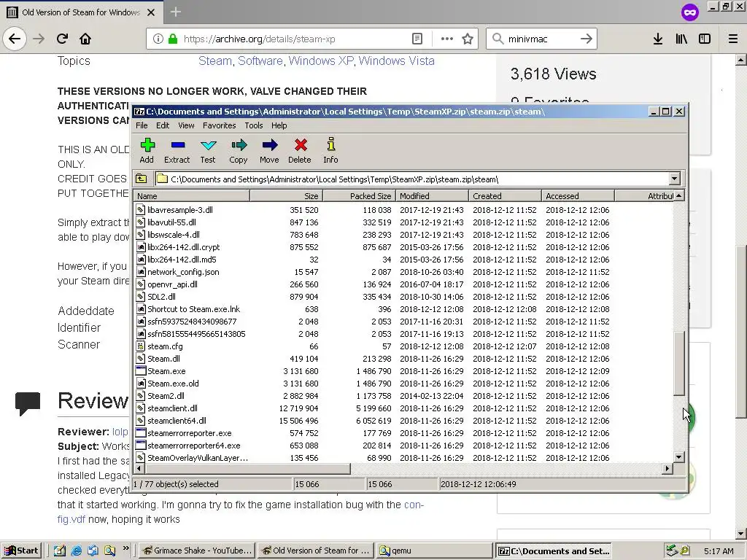Screen dimensions: 747x560
Task: Sort by Packed Size column header
Action: click(360, 195)
